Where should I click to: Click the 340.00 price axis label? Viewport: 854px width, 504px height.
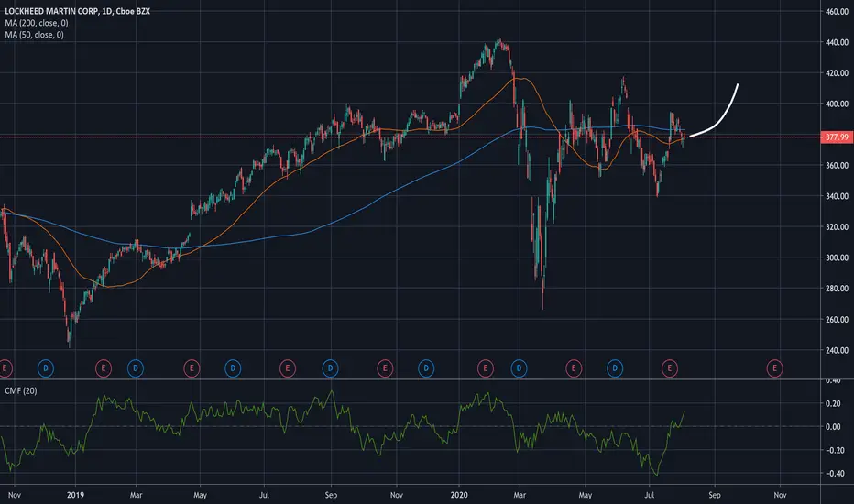[x=838, y=196]
